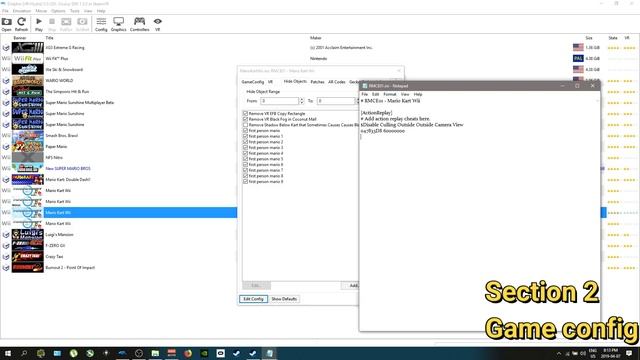Open the VR eye icon settings
The height and width of the screenshot is (360, 640).
pos(158,24)
